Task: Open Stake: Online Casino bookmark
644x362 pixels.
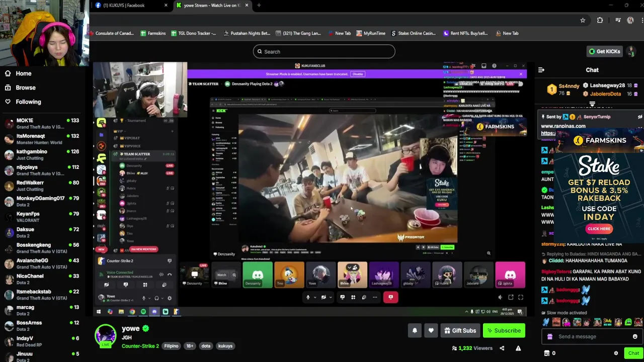Action: click(413, 33)
